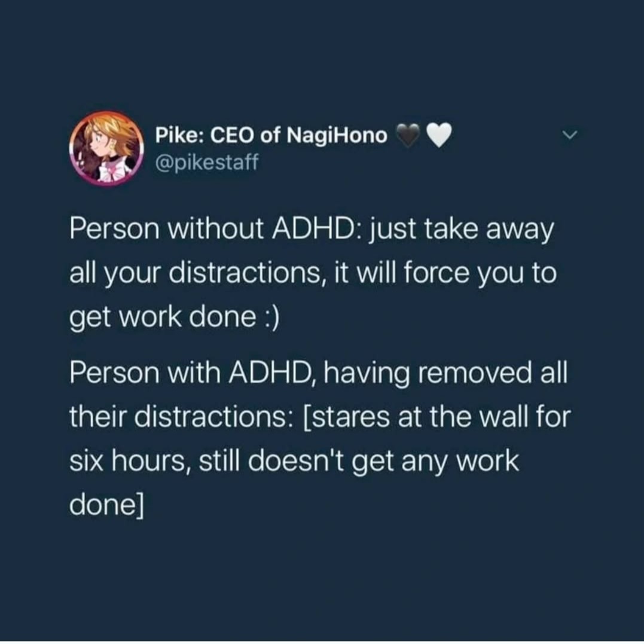Click the final word done] in tweet
The height and width of the screenshot is (644, 644).
click(x=107, y=505)
